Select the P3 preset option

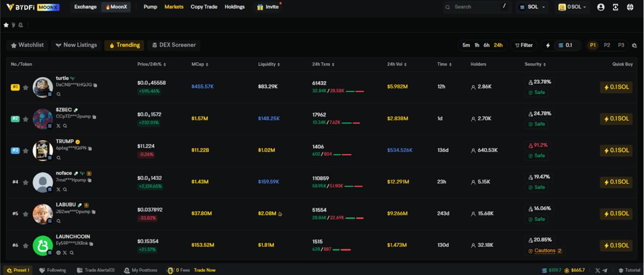tap(621, 45)
